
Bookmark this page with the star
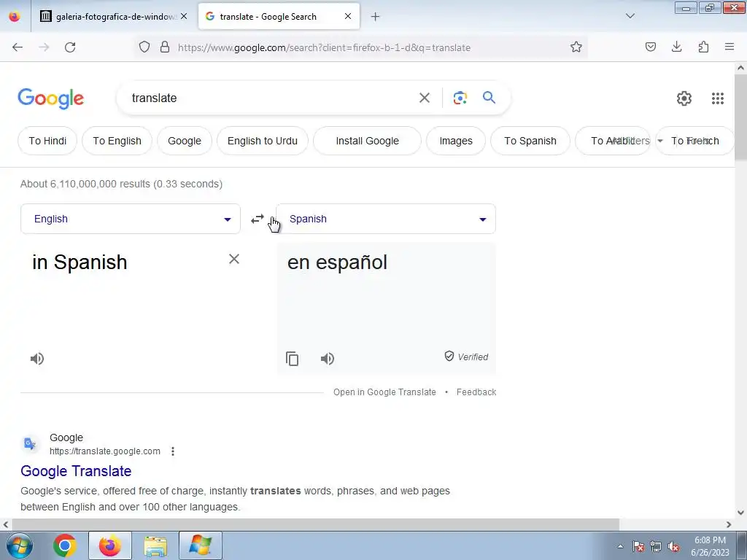[x=576, y=47]
